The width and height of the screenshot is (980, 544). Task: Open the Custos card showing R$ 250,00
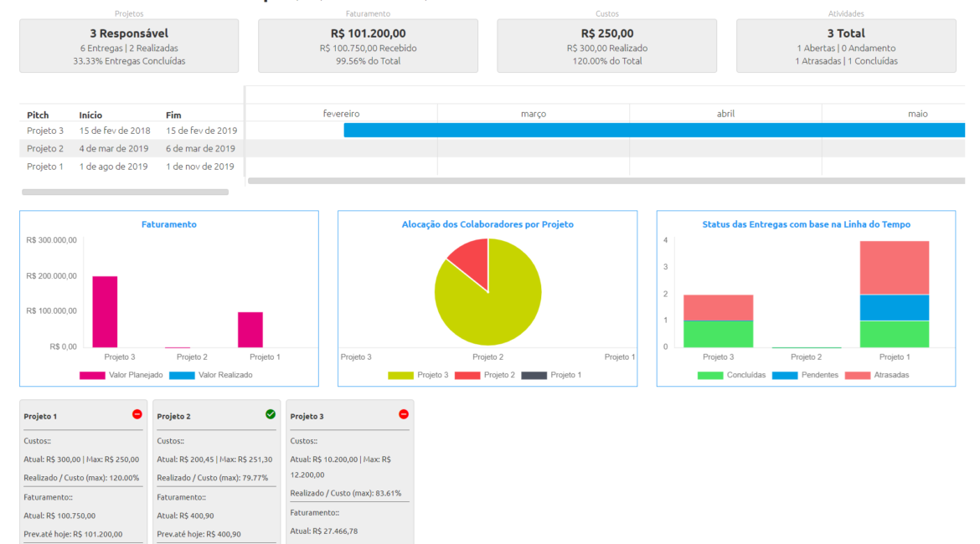point(607,45)
